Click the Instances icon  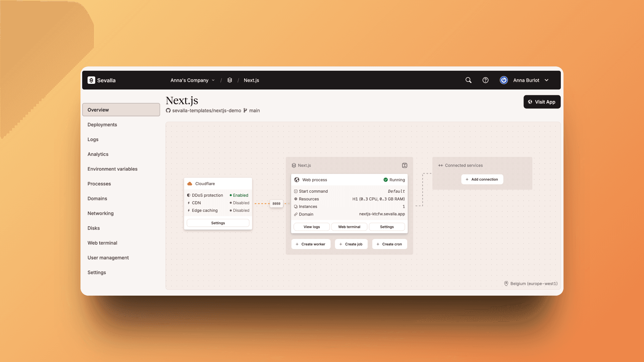click(296, 207)
